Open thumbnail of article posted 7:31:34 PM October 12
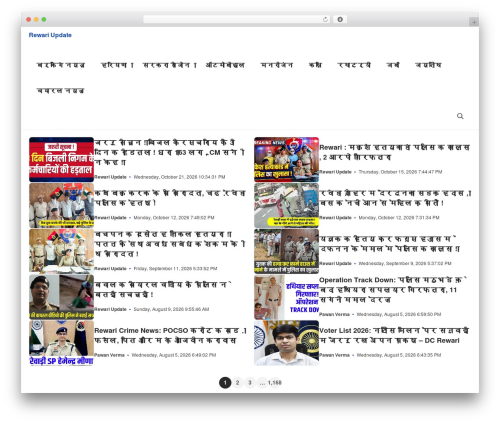The image size is (500, 423). (x=286, y=205)
